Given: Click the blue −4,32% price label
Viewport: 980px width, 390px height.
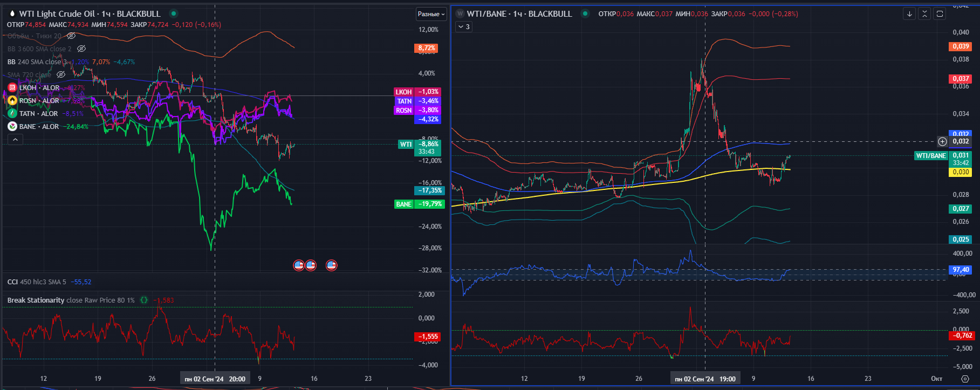Looking at the screenshot, I should [x=428, y=119].
